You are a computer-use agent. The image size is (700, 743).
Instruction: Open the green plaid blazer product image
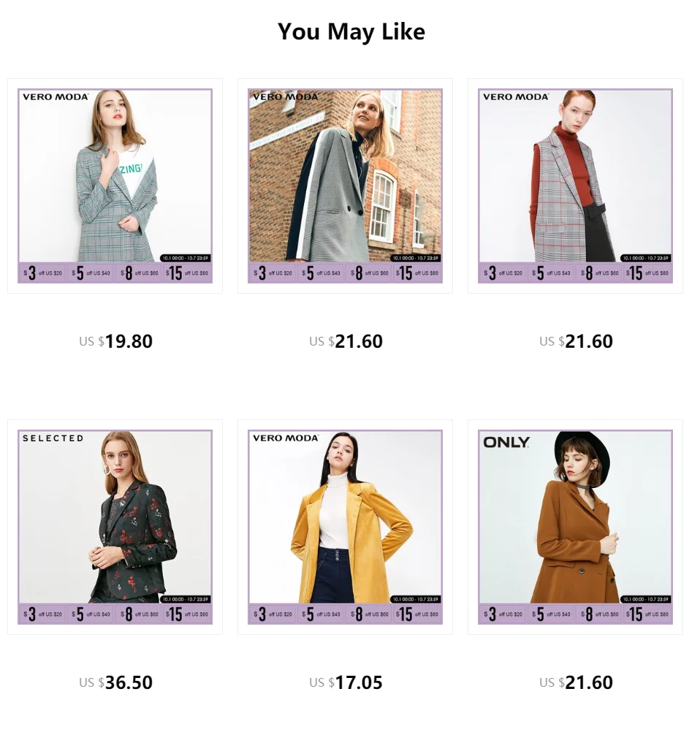tap(115, 186)
